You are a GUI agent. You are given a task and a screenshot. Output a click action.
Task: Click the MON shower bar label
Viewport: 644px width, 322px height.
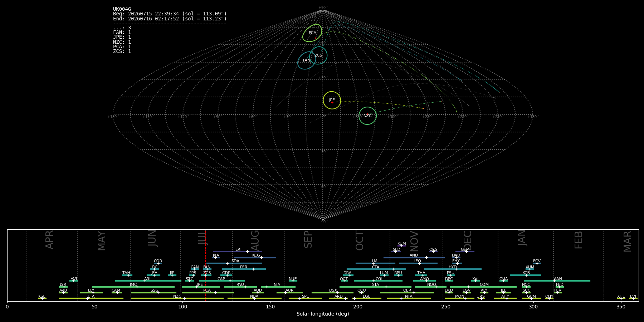point(460,297)
